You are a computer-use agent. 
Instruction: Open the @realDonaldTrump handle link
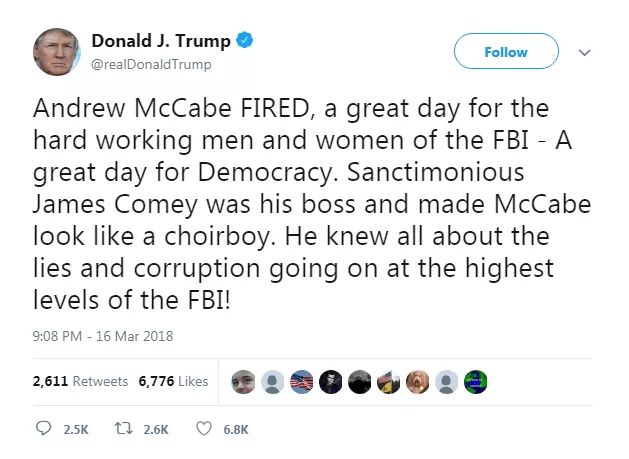pyautogui.click(x=151, y=64)
